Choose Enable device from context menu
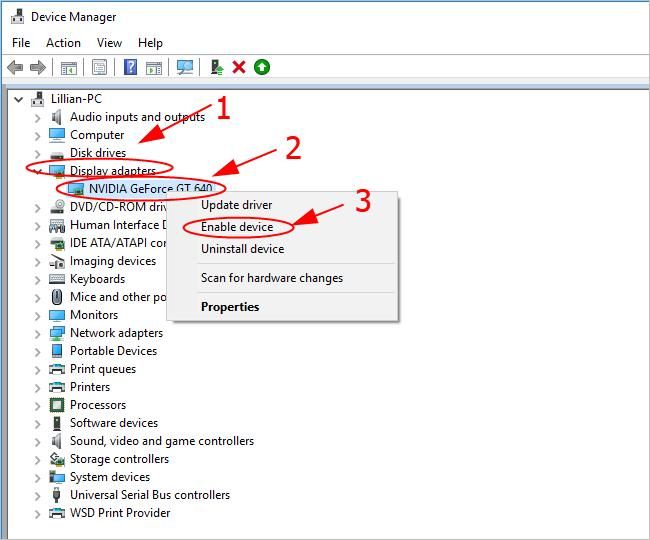The height and width of the screenshot is (540, 650). (x=237, y=227)
